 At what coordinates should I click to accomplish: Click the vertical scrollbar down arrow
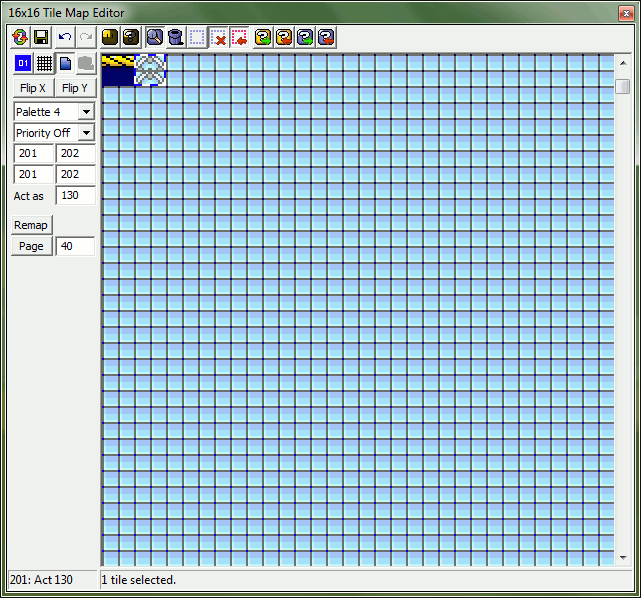tap(623, 558)
